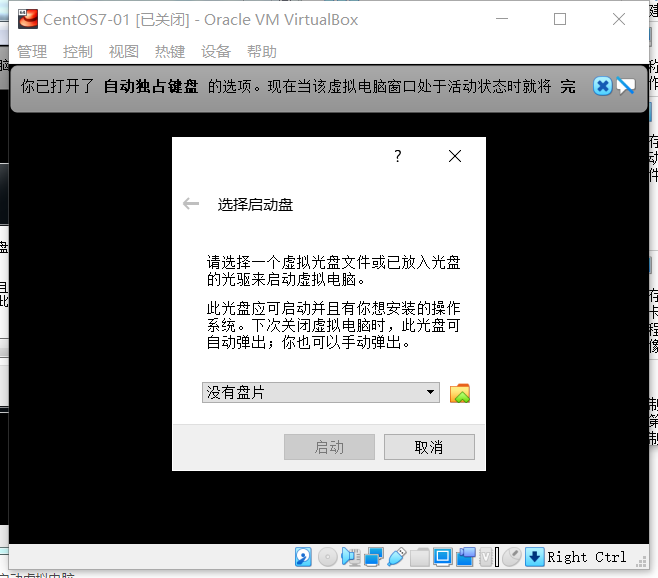Click the video capture status icon
658x578 pixels.
coord(466,557)
